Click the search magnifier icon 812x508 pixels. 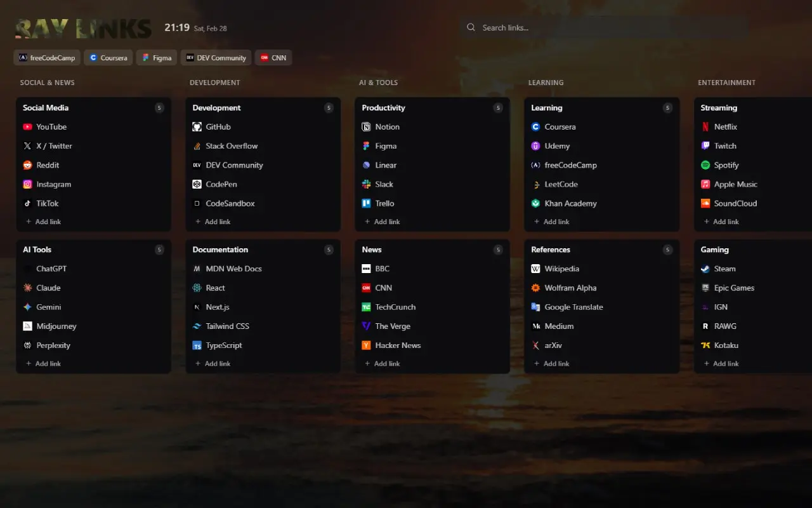tap(471, 27)
